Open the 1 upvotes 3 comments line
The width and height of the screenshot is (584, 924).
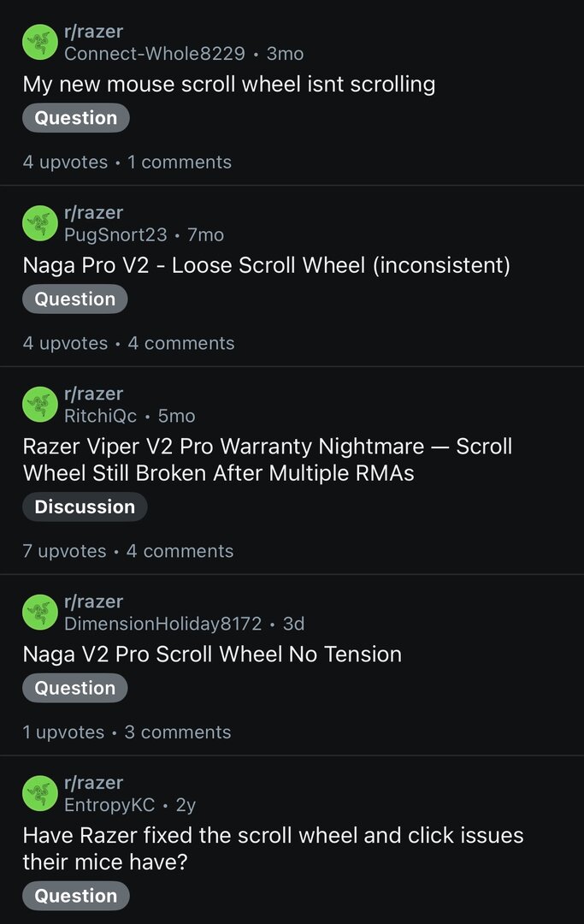tap(127, 732)
